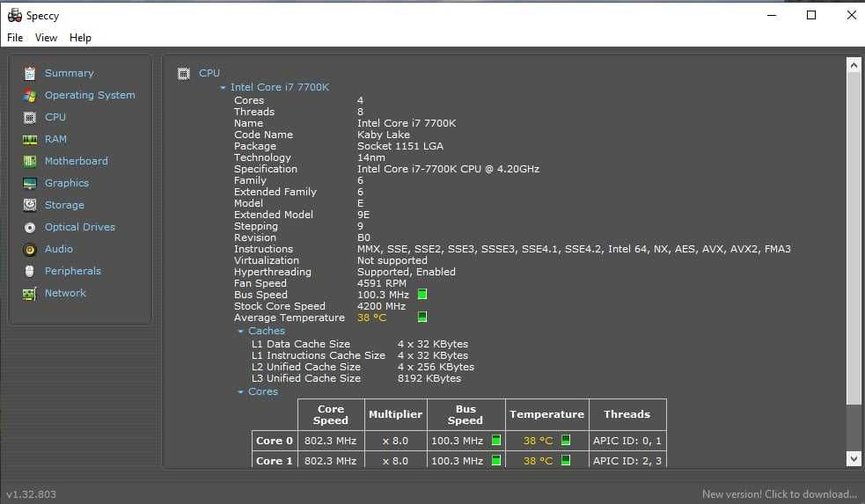Click the Optical Drives disc icon
Viewport: 865px width, 504px height.
[30, 227]
